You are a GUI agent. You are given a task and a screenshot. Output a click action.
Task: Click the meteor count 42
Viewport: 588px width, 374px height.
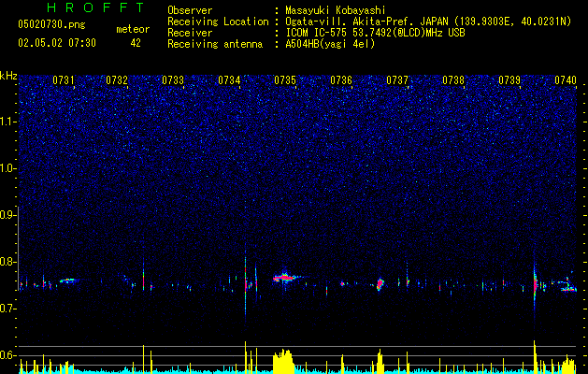click(x=136, y=43)
